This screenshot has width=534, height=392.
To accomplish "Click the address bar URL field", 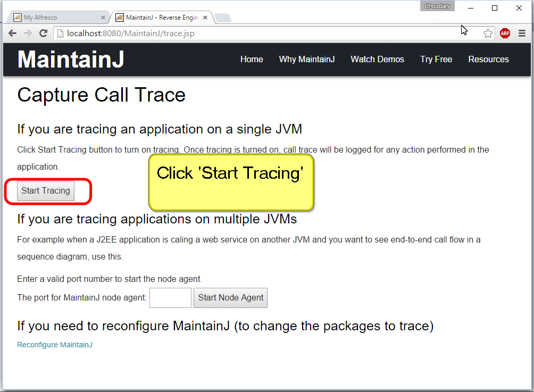I will pyautogui.click(x=266, y=34).
